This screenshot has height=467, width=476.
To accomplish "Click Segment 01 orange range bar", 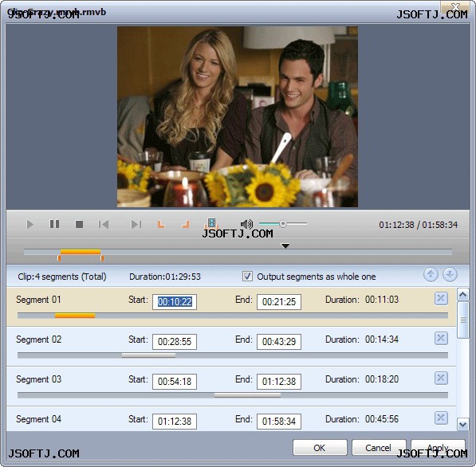I will pyautogui.click(x=75, y=316).
